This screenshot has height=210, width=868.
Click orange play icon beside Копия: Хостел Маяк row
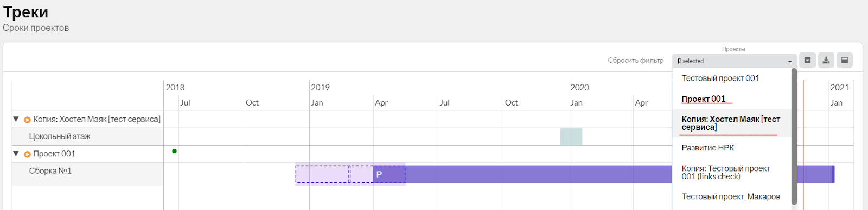[x=27, y=120]
